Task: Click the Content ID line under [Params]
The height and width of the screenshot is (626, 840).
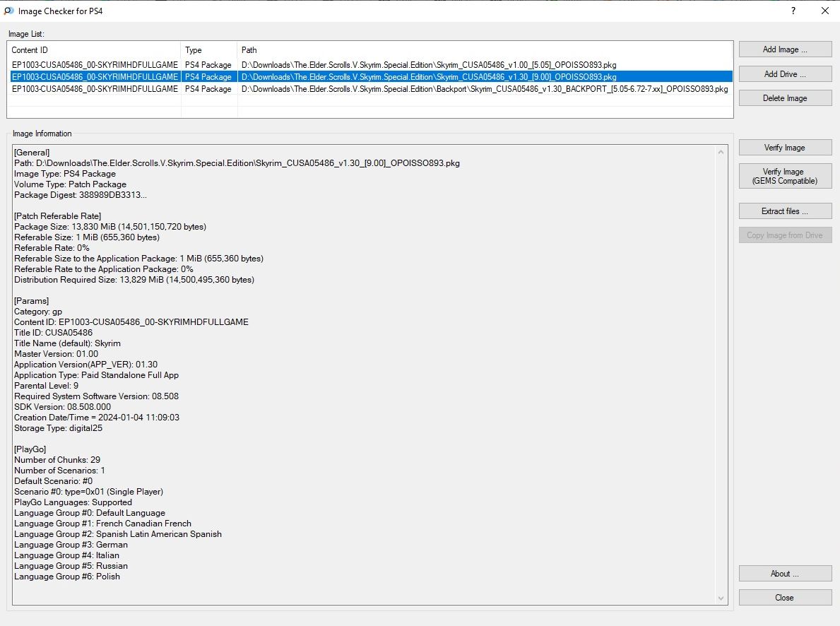Action: click(131, 322)
